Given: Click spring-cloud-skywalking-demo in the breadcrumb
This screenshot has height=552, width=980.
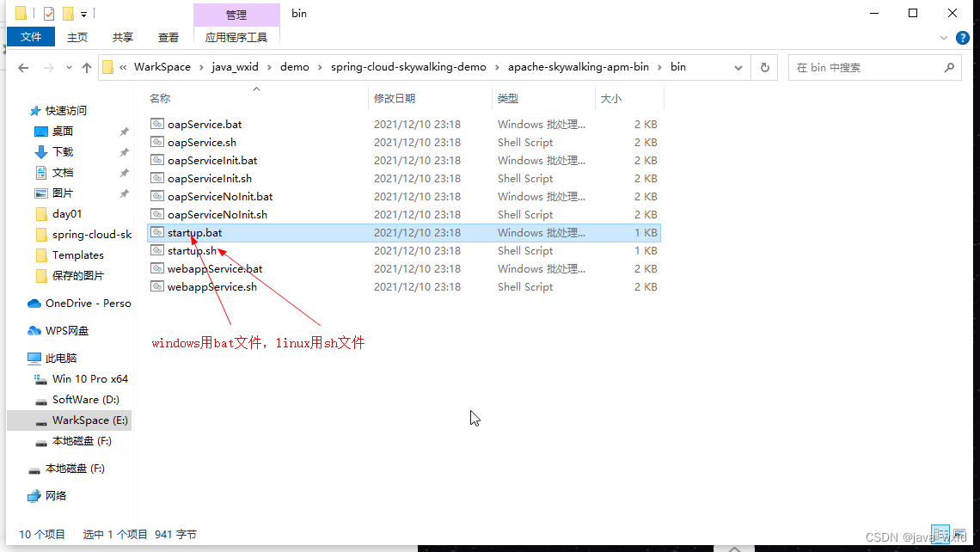Looking at the screenshot, I should 408,67.
